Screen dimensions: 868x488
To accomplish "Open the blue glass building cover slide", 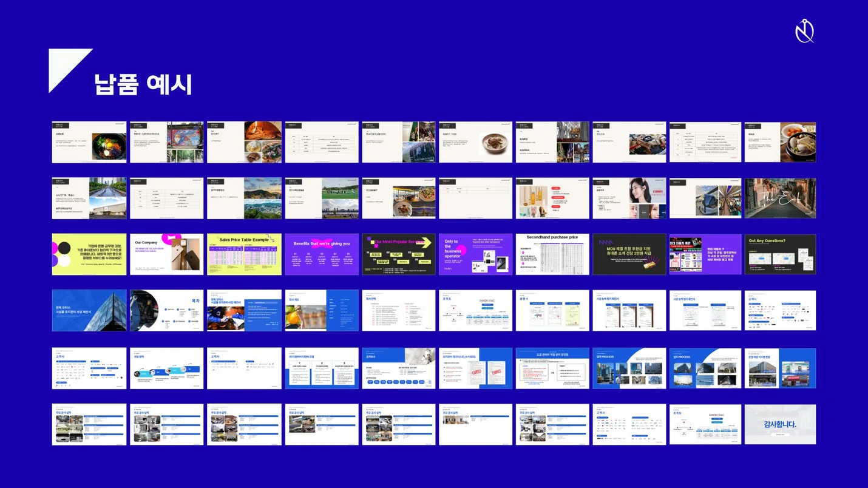I will pyautogui.click(x=89, y=310).
